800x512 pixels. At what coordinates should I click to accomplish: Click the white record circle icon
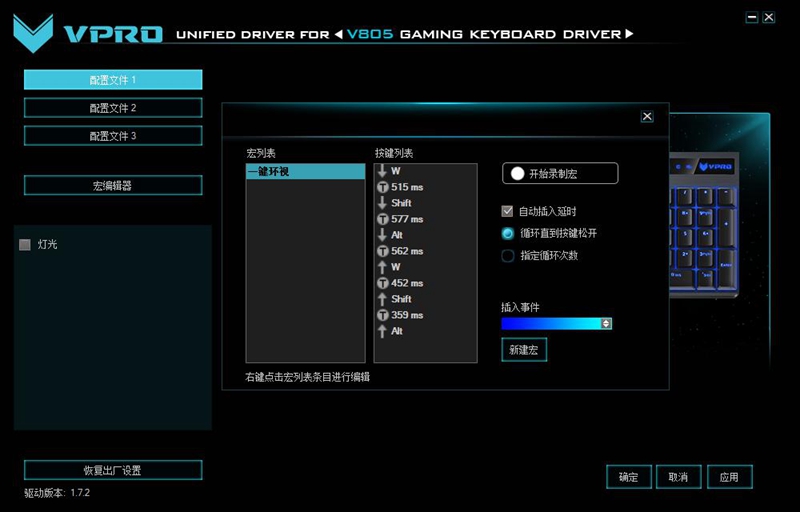pos(517,174)
